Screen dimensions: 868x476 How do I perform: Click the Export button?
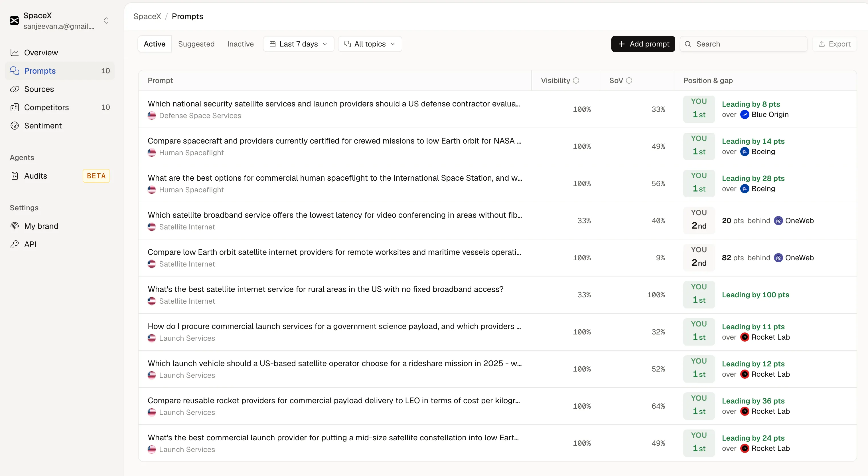pyautogui.click(x=834, y=44)
